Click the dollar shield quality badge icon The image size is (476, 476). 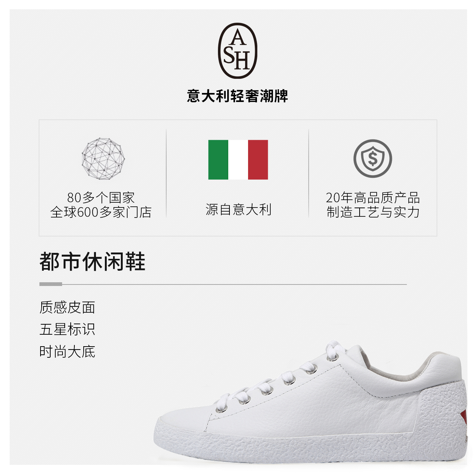point(373,159)
